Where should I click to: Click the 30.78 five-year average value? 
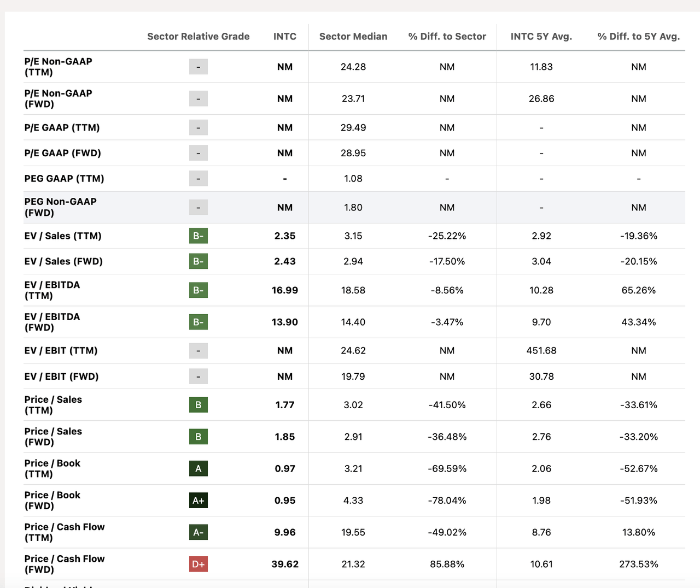541,377
